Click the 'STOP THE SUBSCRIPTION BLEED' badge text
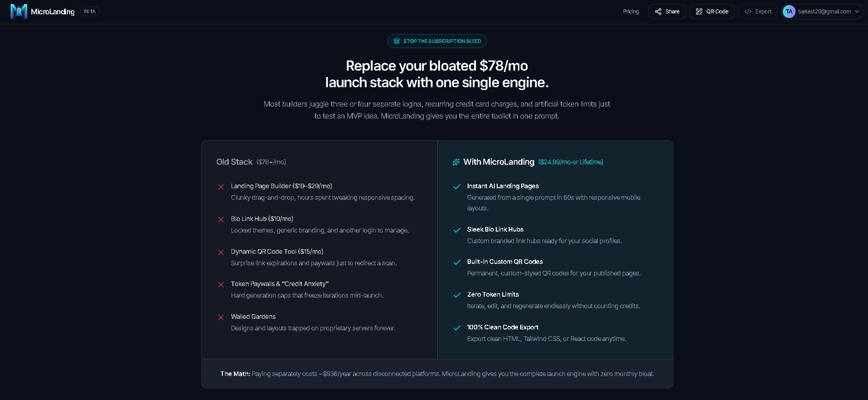This screenshot has height=400, width=868. coord(442,41)
